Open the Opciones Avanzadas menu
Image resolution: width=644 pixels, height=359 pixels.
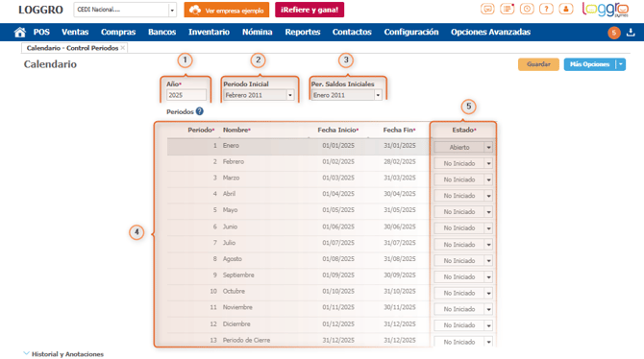tap(491, 32)
